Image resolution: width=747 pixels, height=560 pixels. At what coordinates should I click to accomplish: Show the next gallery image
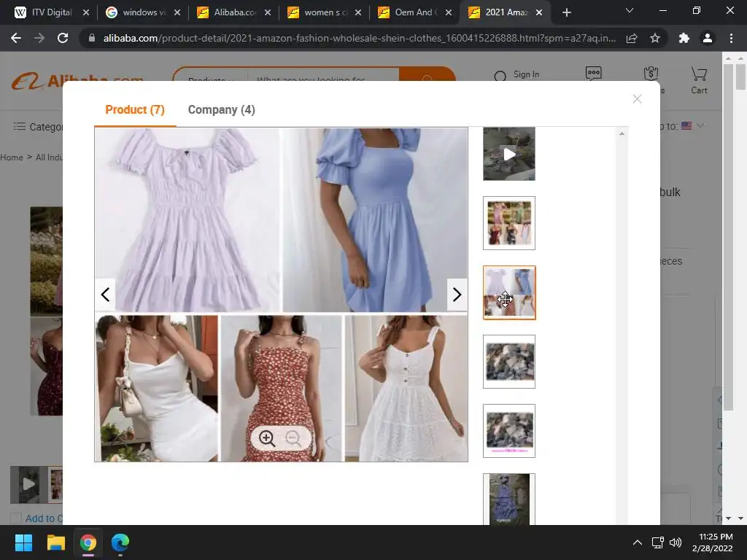(457, 295)
